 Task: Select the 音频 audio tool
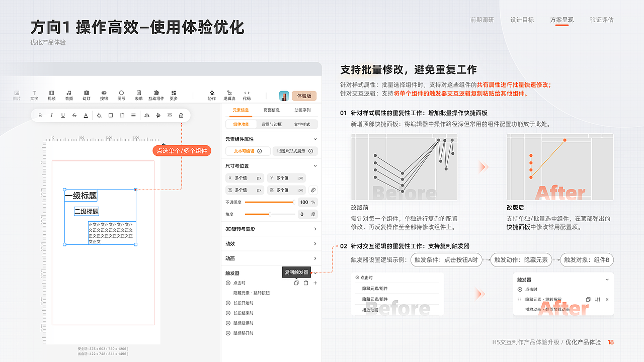pos(68,95)
